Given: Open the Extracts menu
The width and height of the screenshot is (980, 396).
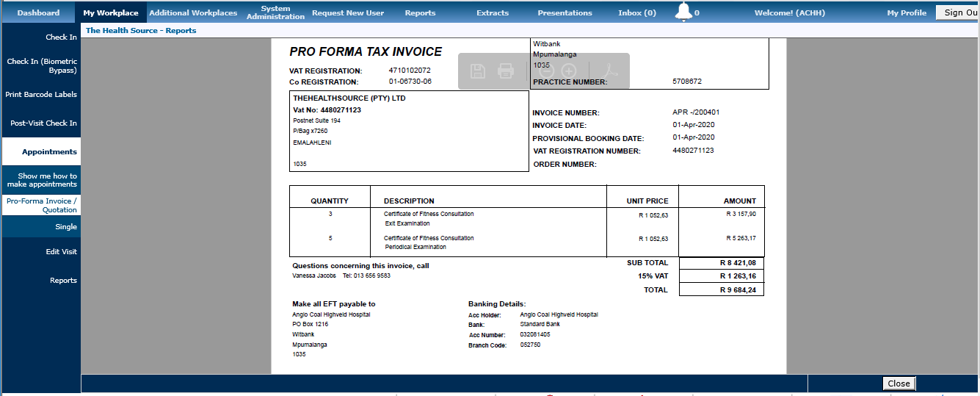Looking at the screenshot, I should point(493,12).
